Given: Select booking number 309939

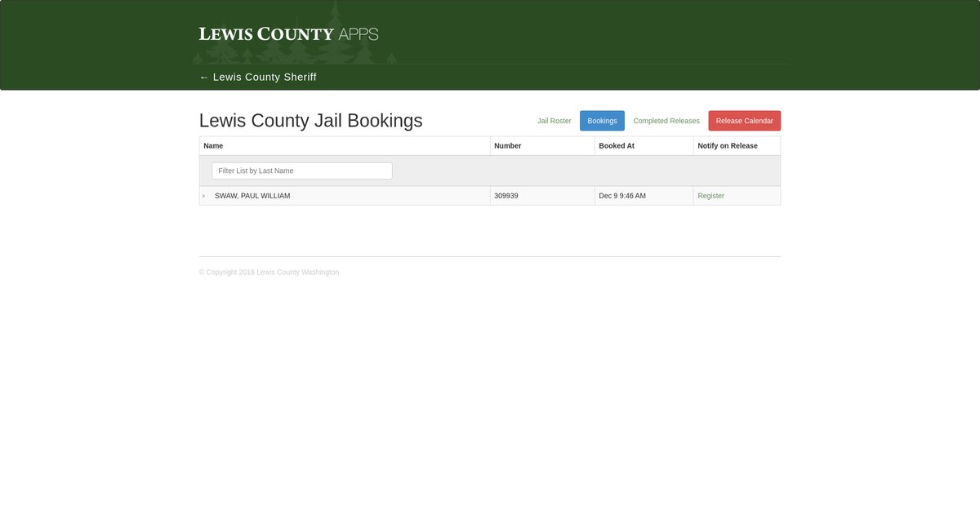Looking at the screenshot, I should point(506,196).
